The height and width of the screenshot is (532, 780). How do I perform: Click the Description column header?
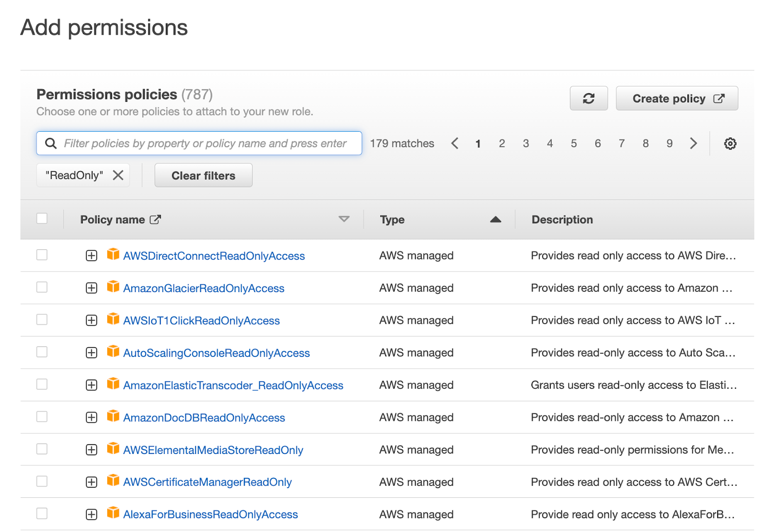[562, 219]
